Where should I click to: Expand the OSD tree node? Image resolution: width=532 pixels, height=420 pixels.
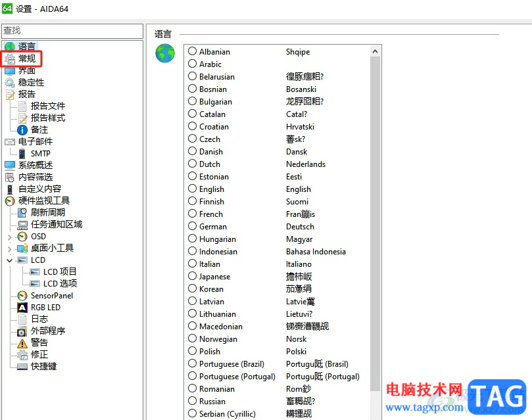(9, 237)
